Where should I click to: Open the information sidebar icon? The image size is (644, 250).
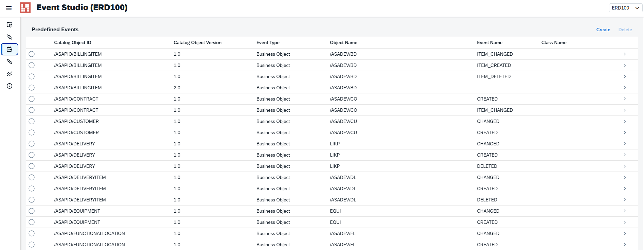click(10, 86)
